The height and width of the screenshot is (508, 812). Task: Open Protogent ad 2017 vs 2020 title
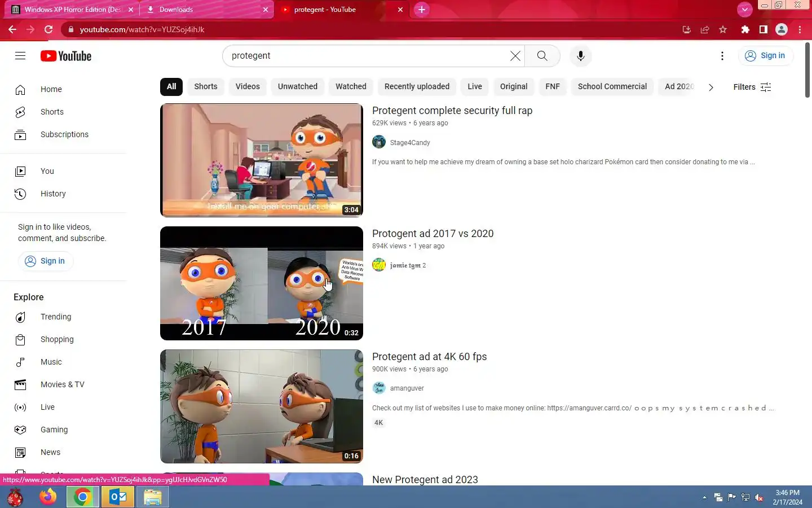pos(433,234)
